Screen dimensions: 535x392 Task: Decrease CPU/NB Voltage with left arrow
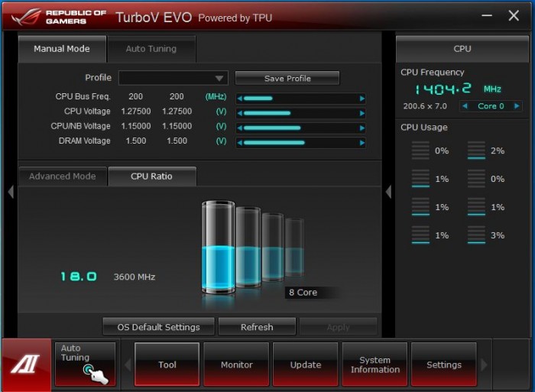pos(239,128)
